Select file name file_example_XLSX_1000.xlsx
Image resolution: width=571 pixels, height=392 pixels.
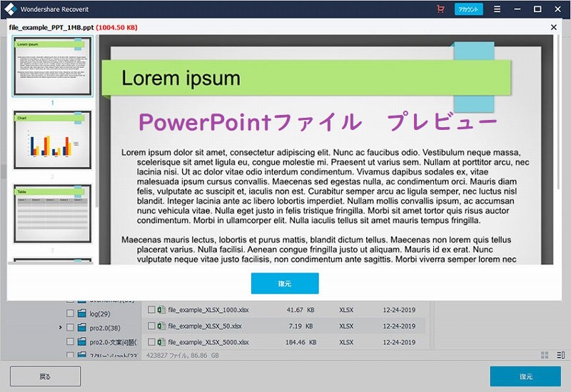click(208, 310)
